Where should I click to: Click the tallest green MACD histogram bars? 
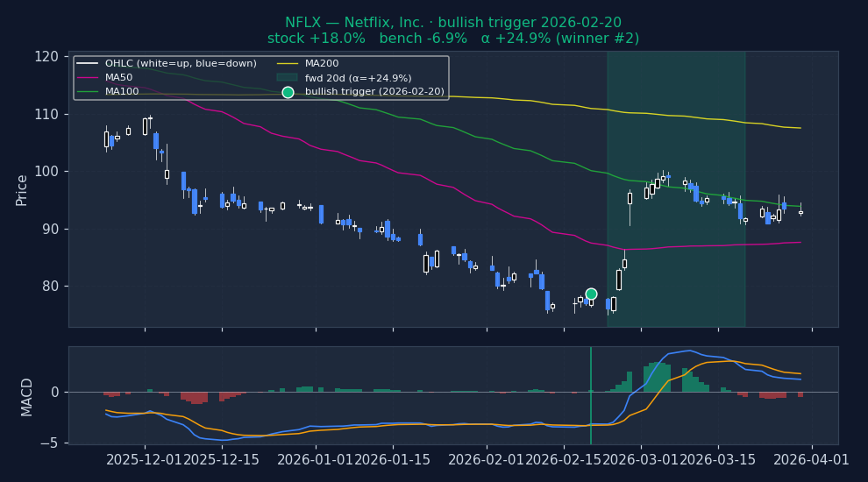tap(657, 377)
